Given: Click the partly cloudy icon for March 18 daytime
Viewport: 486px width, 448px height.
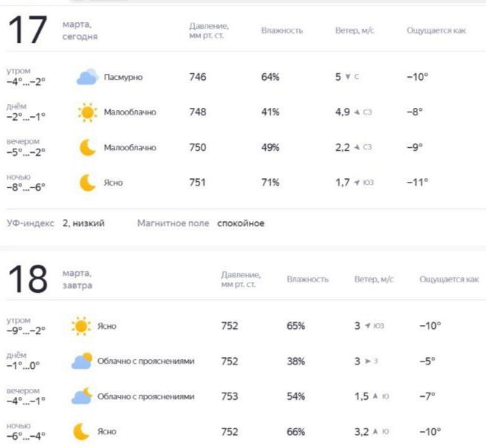Looking at the screenshot, I should click(x=81, y=362).
